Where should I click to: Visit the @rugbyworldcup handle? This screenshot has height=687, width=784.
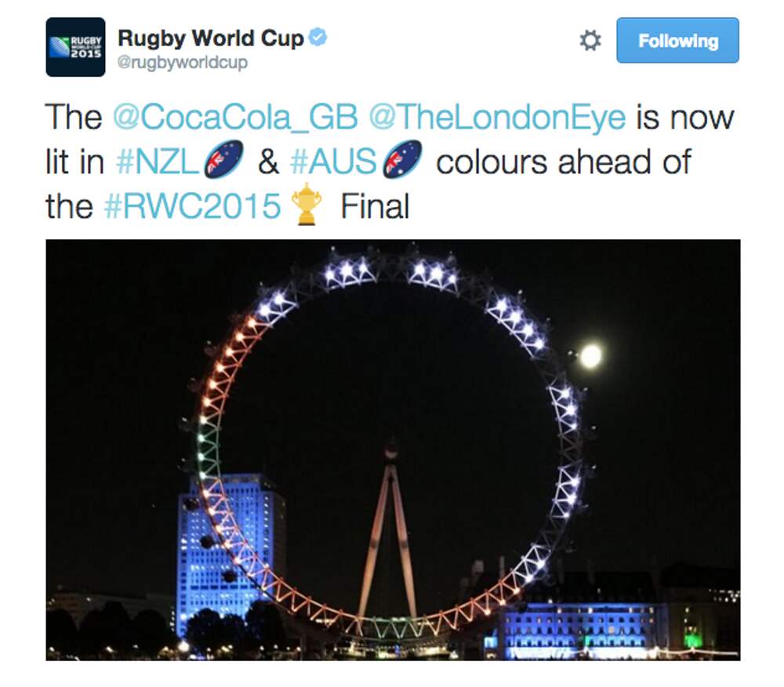[183, 63]
